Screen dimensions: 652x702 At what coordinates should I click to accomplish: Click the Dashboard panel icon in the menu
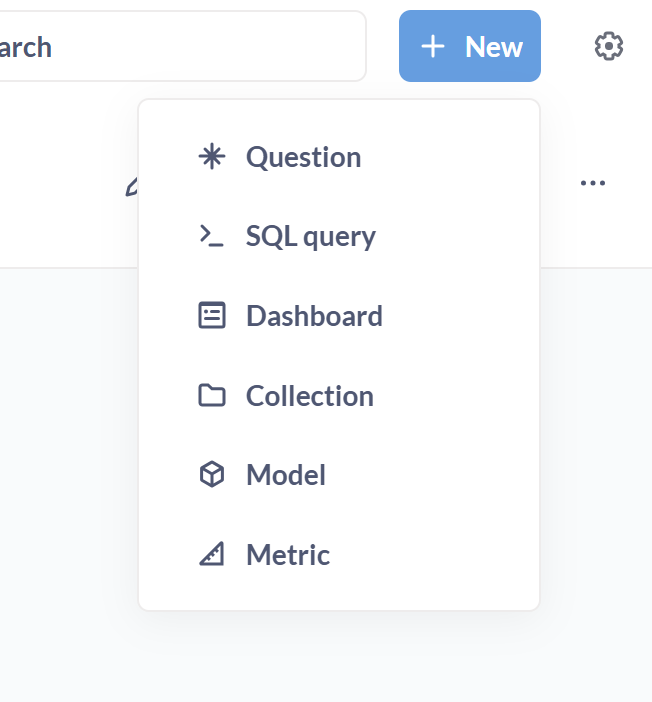[x=212, y=316]
